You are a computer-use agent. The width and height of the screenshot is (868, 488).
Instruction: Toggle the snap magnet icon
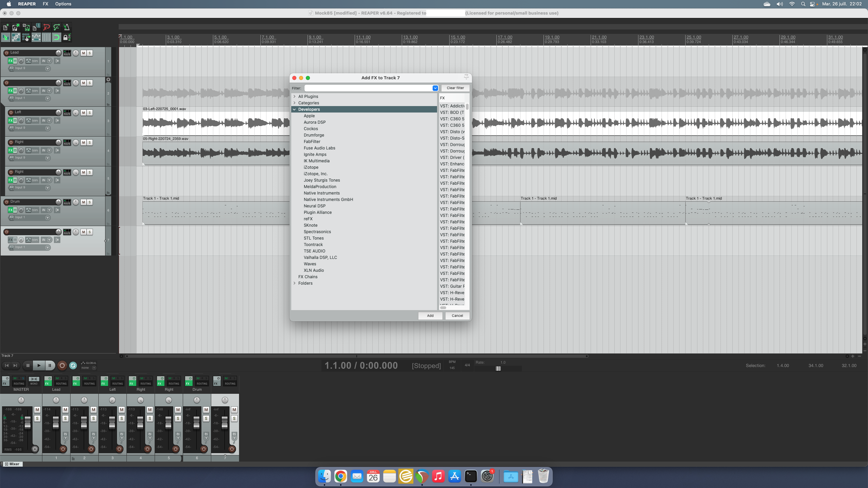point(56,38)
